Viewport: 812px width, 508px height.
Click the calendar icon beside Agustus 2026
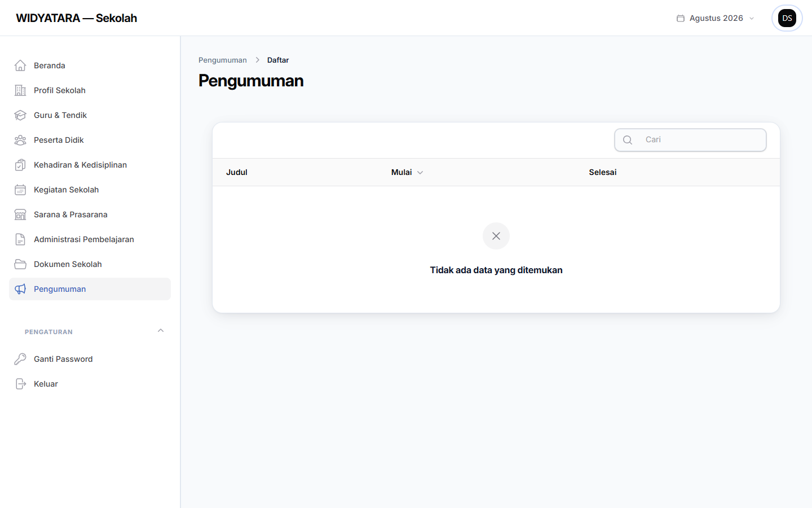pos(681,18)
